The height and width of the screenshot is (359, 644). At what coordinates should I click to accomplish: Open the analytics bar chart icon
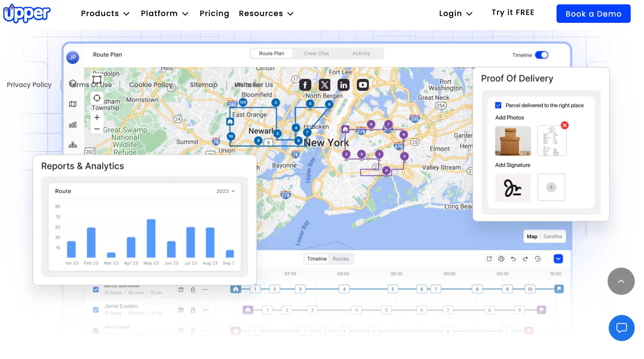tap(73, 125)
